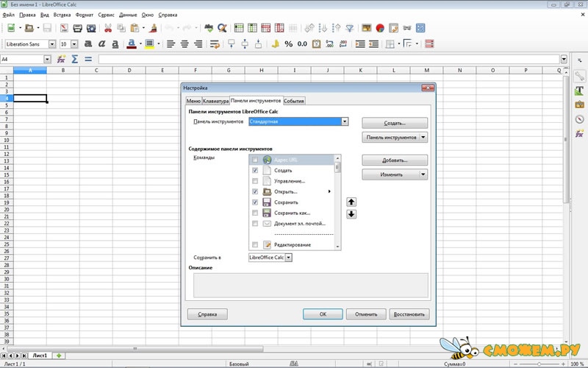This screenshot has height=368, width=588.
Task: Click the Wrap Text icon
Action: (215, 44)
